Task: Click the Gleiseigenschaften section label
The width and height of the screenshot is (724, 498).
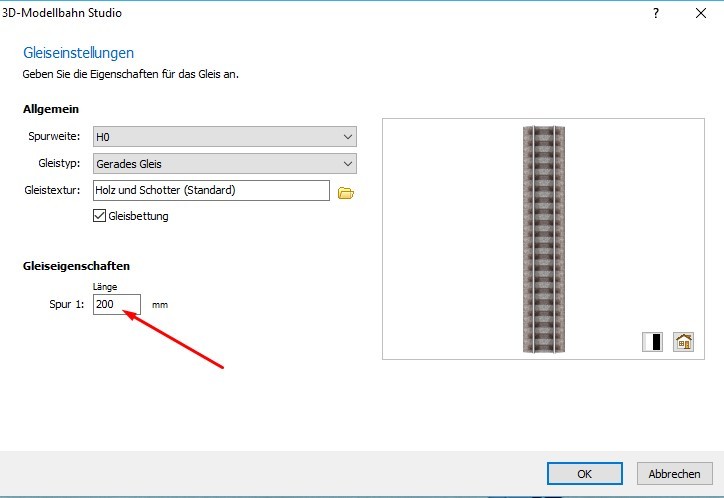Action: [76, 266]
